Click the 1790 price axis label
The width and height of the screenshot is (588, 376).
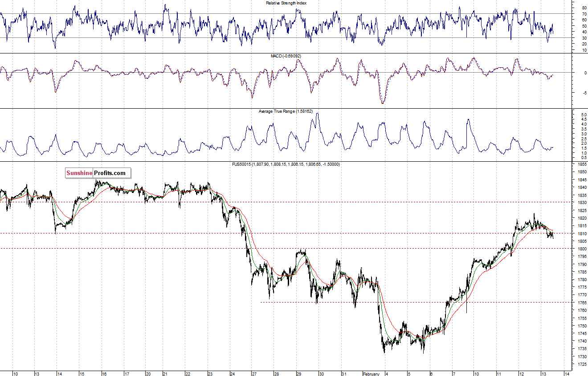(x=582, y=264)
